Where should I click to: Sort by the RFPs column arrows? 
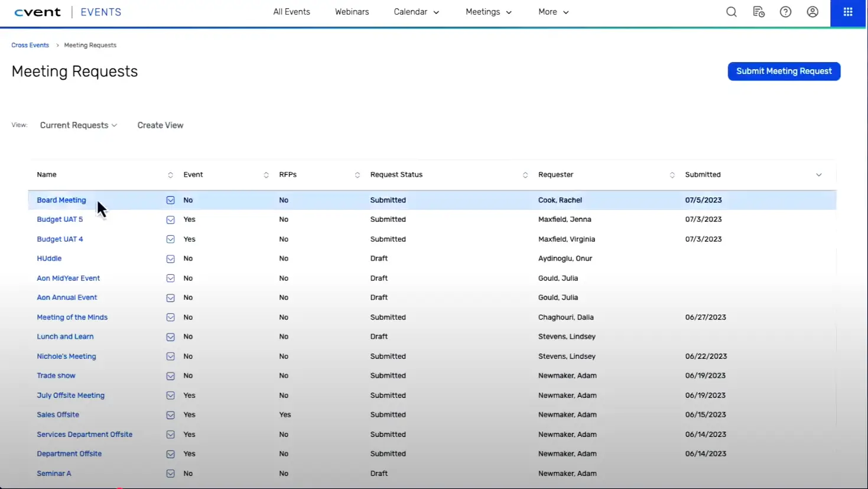coord(357,175)
